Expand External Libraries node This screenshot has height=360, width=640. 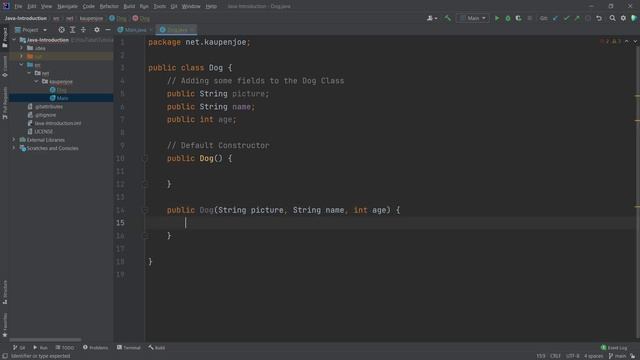[14, 140]
